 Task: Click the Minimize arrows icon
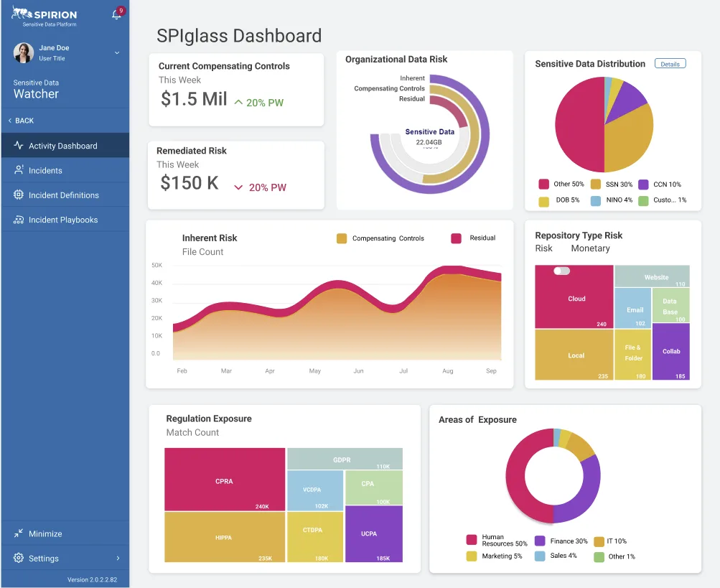tap(19, 533)
